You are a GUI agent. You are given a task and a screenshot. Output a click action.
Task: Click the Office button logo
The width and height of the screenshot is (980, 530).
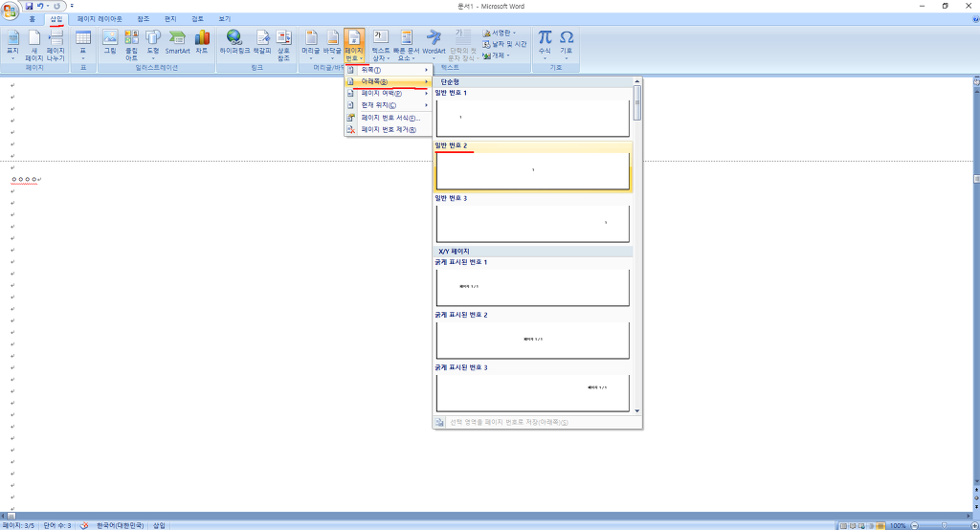click(10, 10)
